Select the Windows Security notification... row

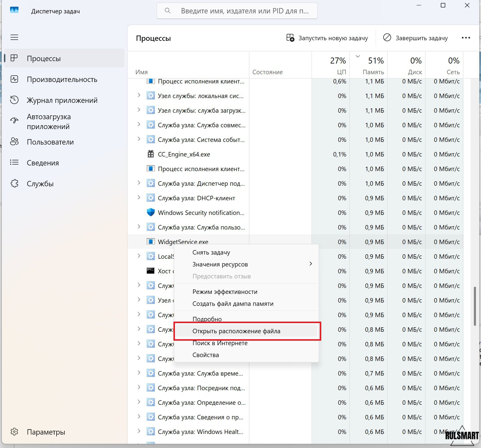(x=295, y=213)
